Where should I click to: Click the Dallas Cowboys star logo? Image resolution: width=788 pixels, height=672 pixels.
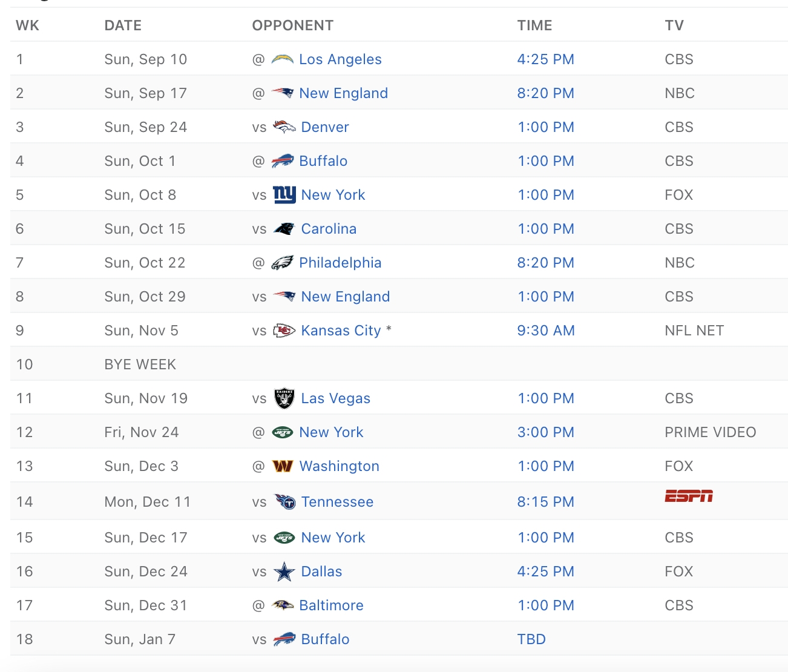[x=284, y=572]
